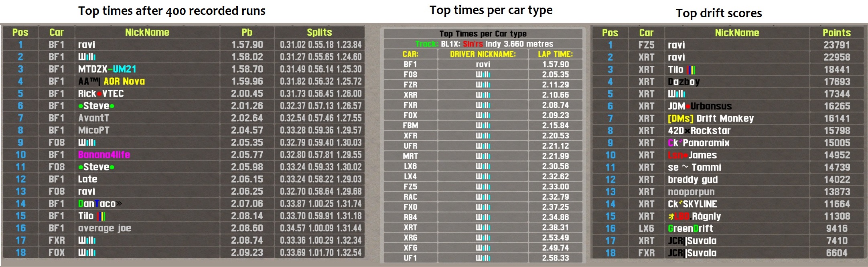868x267 pixels.
Task: Click the LAP TIME column header
Action: [555, 54]
